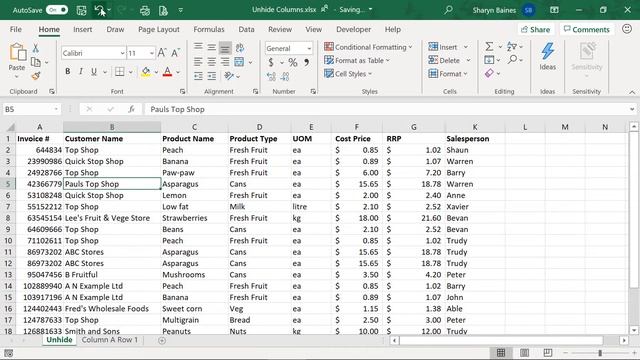Open the Borders dropdown arrow

[131, 72]
